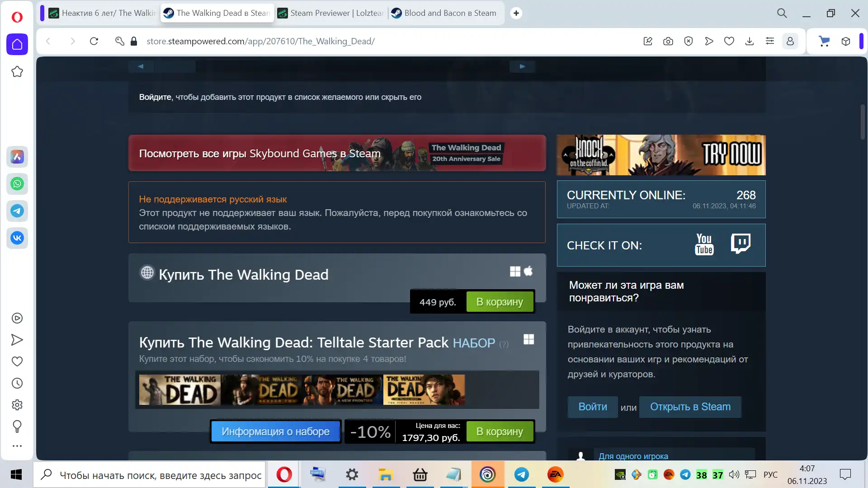The image size is (868, 488).
Task: Go forward one page in browser
Action: tap(72, 41)
